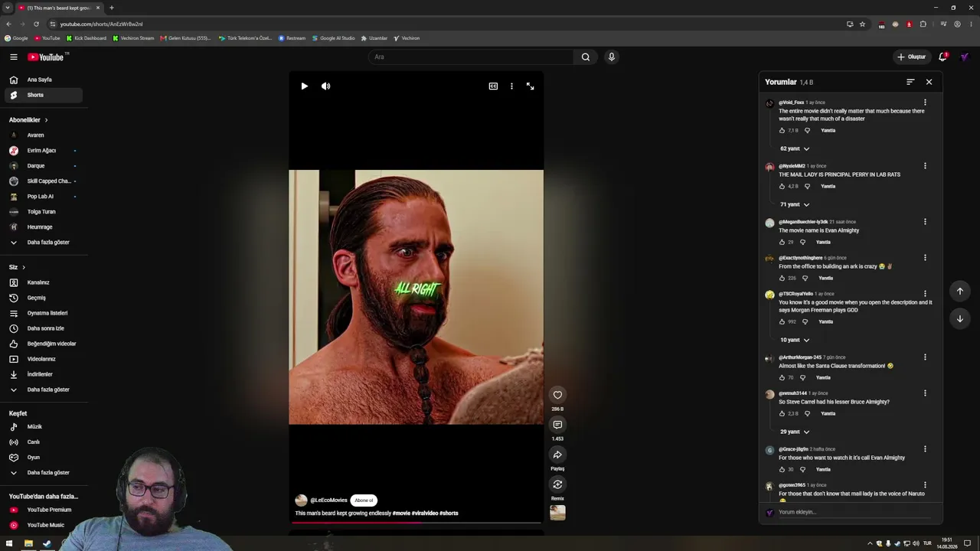Dislike the @Void_Foxx comment
Screen dimensions: 980x551
pos(807,131)
